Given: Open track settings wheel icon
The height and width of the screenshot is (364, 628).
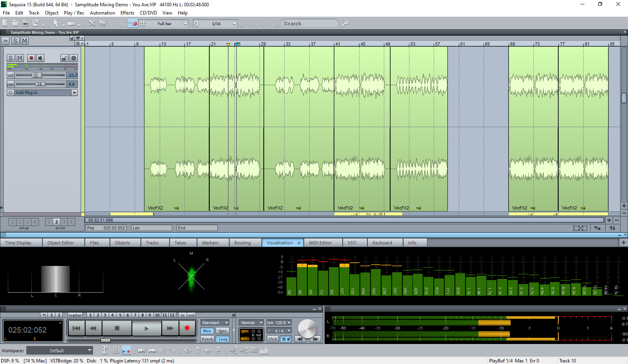Looking at the screenshot, I should pyautogui.click(x=73, y=58).
